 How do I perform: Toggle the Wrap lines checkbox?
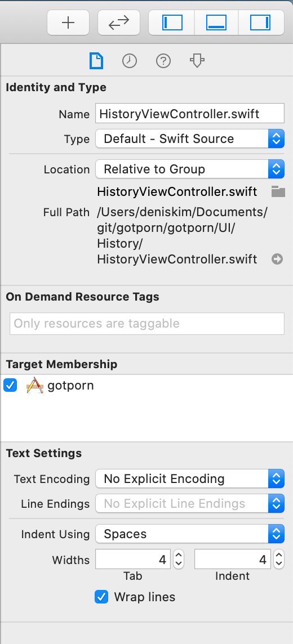(101, 596)
